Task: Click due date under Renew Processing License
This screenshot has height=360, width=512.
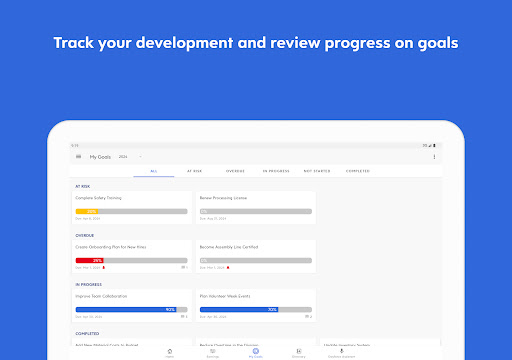Action: [x=213, y=219]
